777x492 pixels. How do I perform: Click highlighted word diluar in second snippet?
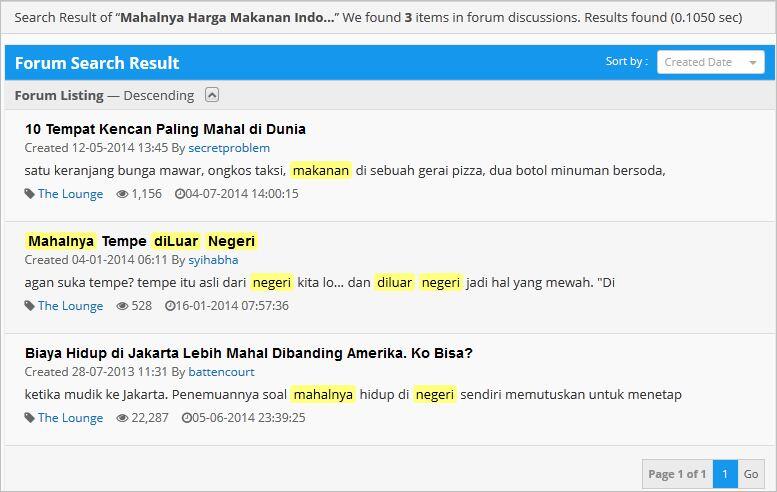coord(394,282)
